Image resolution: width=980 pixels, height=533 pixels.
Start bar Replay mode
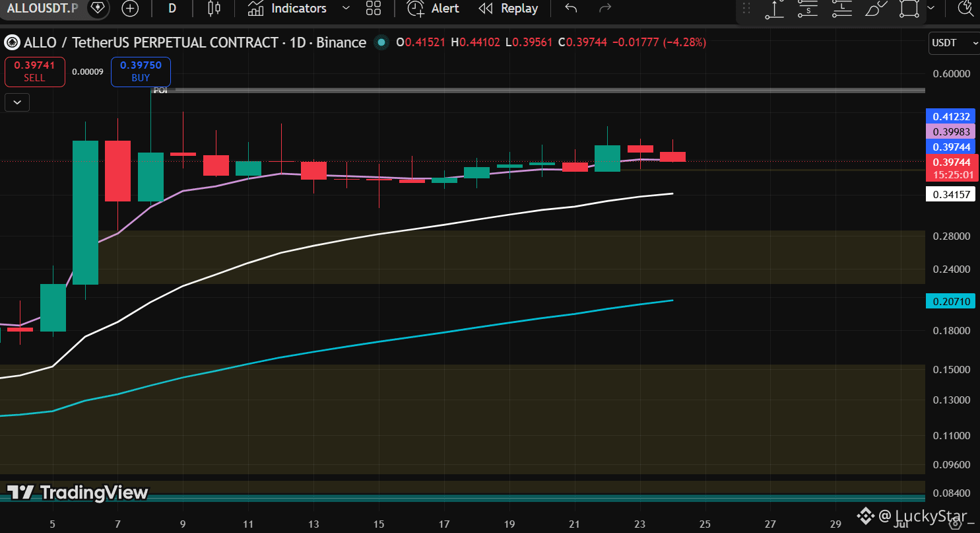pos(508,8)
